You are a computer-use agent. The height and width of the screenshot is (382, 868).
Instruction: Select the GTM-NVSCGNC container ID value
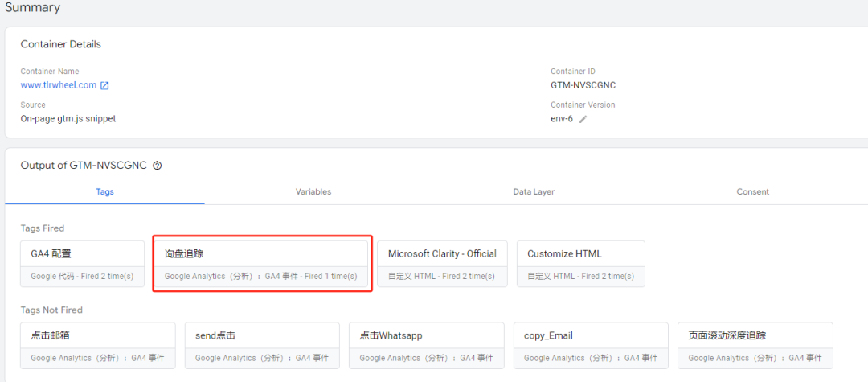coord(583,85)
